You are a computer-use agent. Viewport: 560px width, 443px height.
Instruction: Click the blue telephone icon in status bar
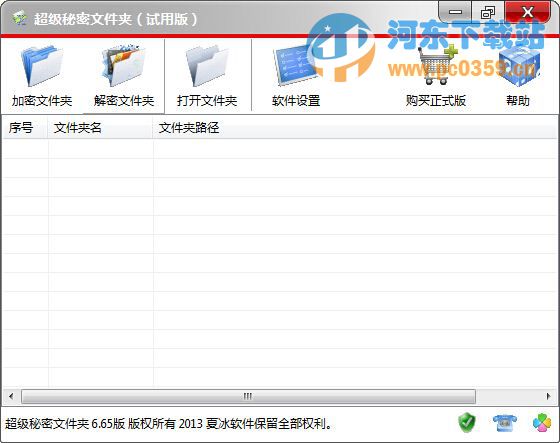(x=505, y=423)
